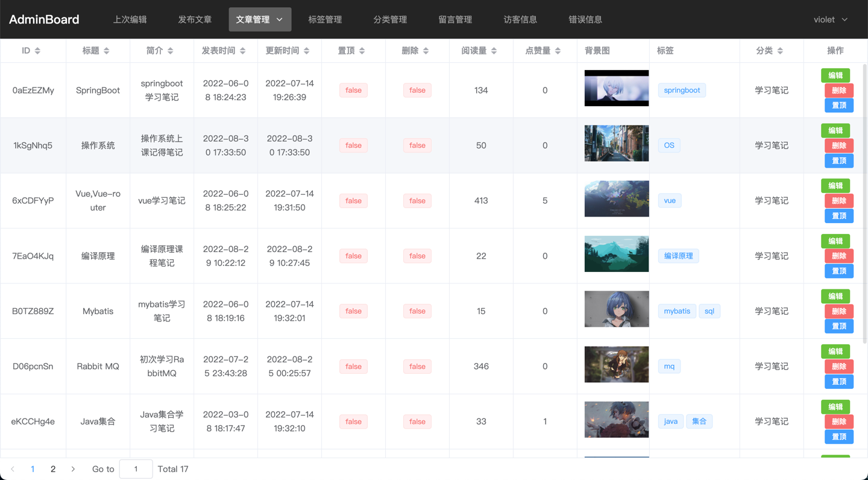Pin the SpringBoot article to top
868x480 pixels.
coord(839,106)
